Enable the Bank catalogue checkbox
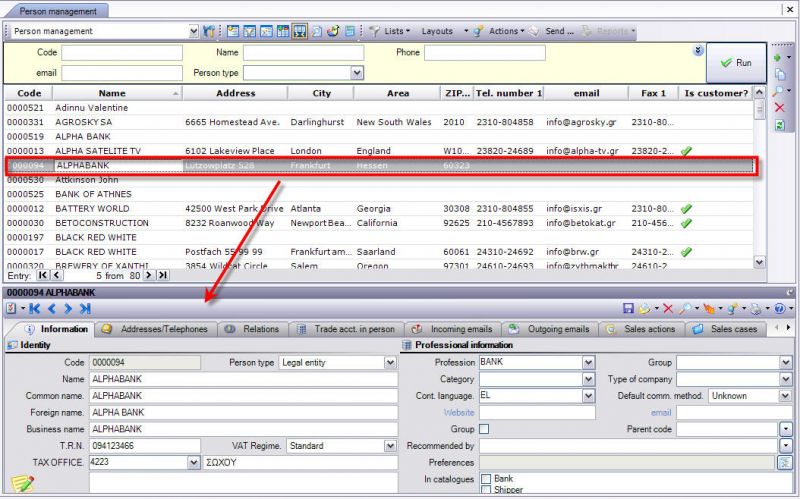800x499 pixels. pos(486,479)
